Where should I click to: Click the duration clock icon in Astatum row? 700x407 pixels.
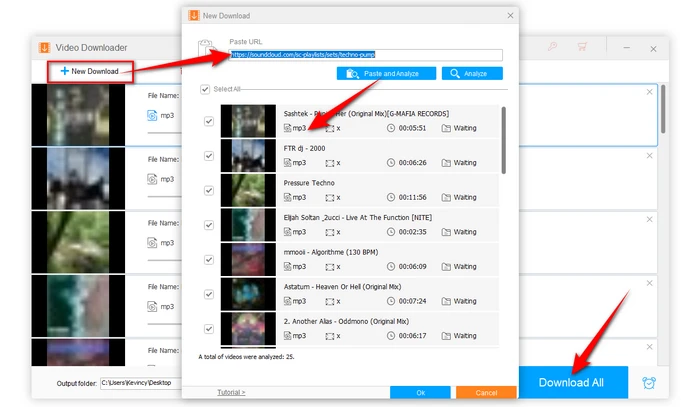391,301
